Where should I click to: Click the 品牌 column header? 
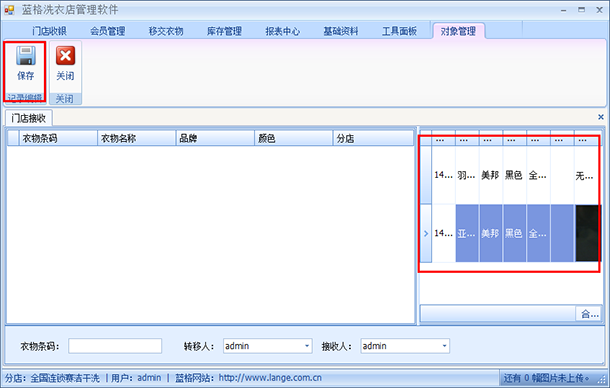click(x=215, y=138)
